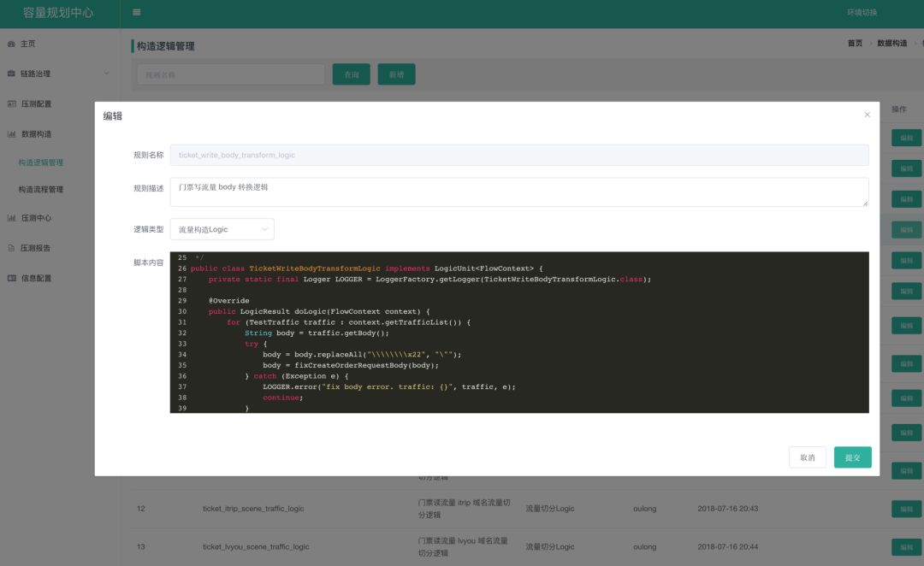The image size is (924, 566).
Task: Open 主页 in the sidebar
Action: 27,44
